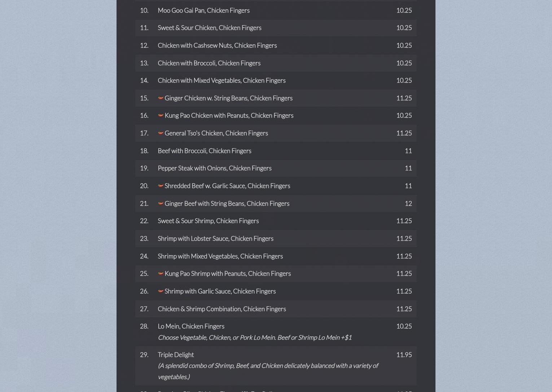Click the chili icon next to General Tso's Chicken
The image size is (552, 392).
pyautogui.click(x=161, y=133)
